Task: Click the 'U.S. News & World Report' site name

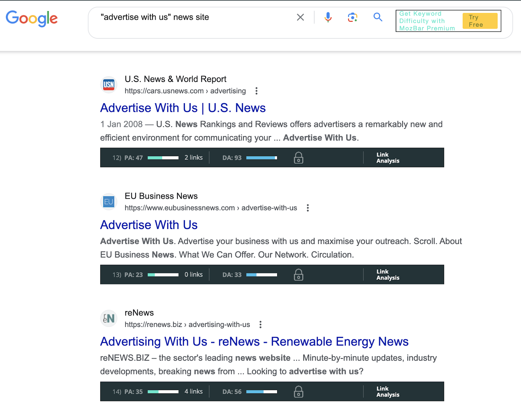Action: (176, 79)
